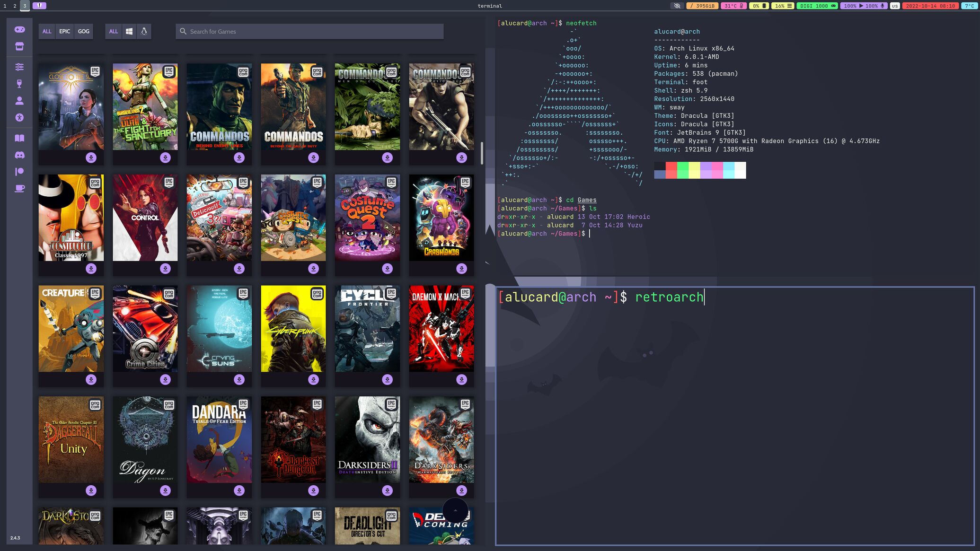Click the scroll-to-top round button

coord(455,510)
